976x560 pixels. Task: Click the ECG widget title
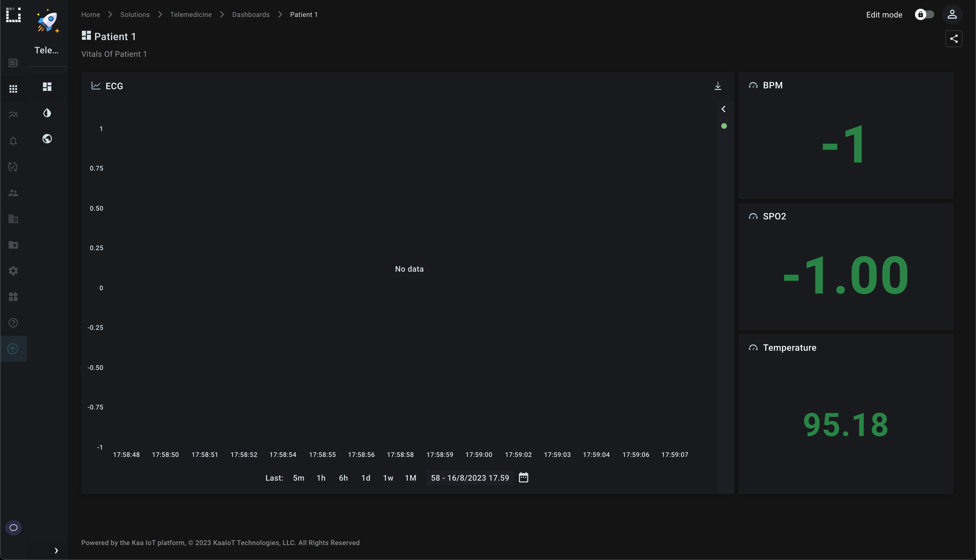pyautogui.click(x=114, y=86)
